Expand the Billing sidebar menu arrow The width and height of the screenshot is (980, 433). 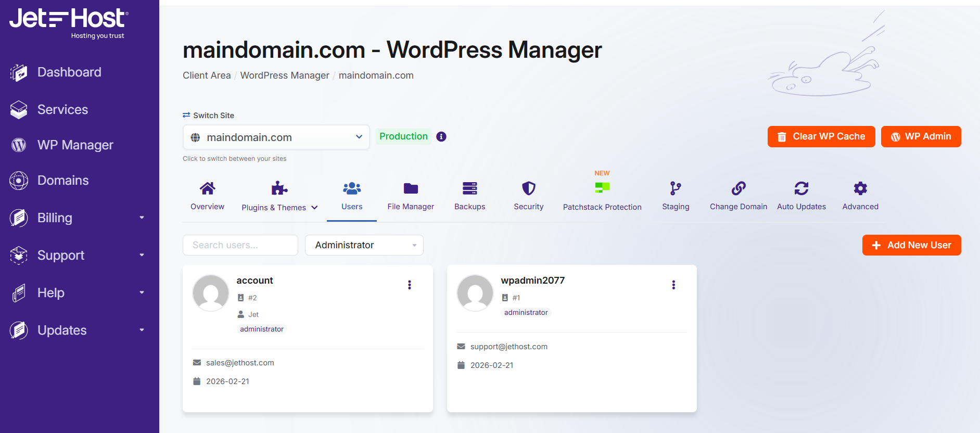point(142,218)
